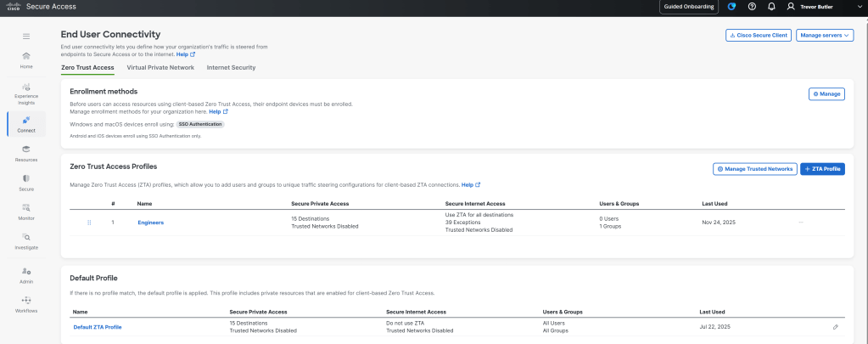This screenshot has width=868, height=344.
Task: Click the Manage Trusted Networks button
Action: pos(754,169)
